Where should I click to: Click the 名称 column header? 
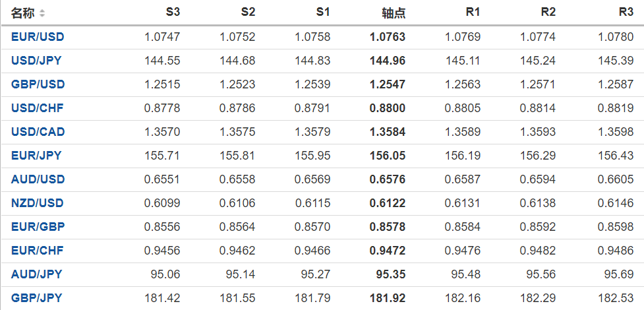click(23, 13)
